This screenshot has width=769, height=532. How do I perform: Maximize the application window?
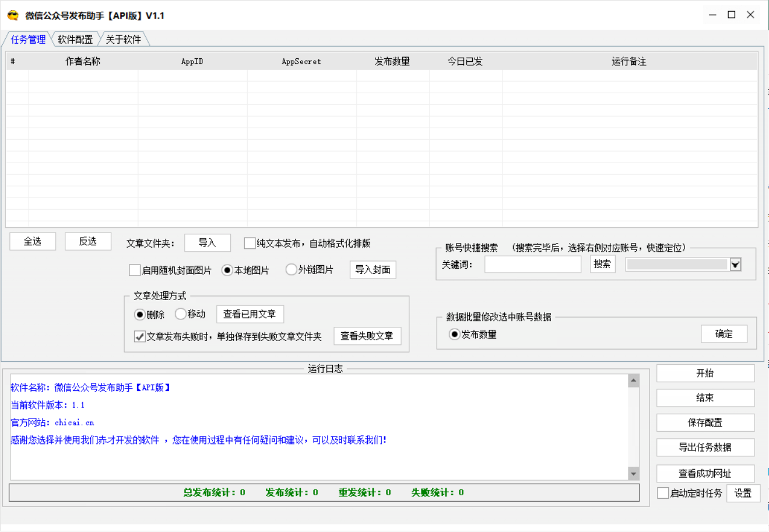coord(732,15)
